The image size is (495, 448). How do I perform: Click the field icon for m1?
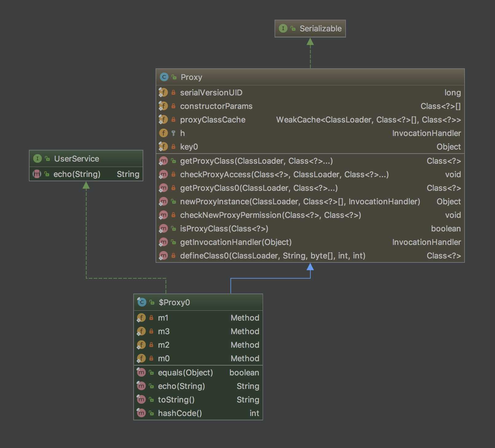click(141, 318)
